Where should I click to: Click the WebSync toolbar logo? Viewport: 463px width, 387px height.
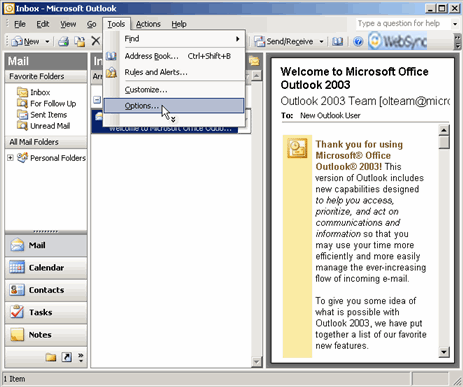[398, 41]
